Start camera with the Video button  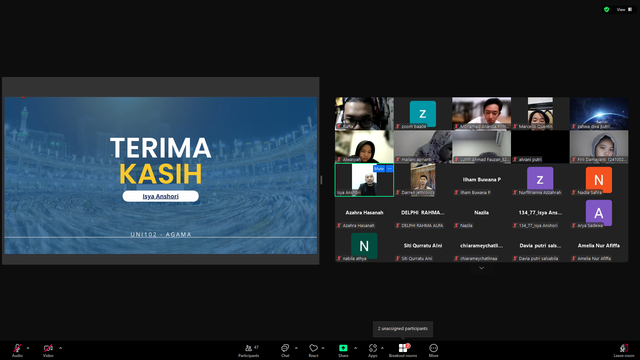[48, 350]
